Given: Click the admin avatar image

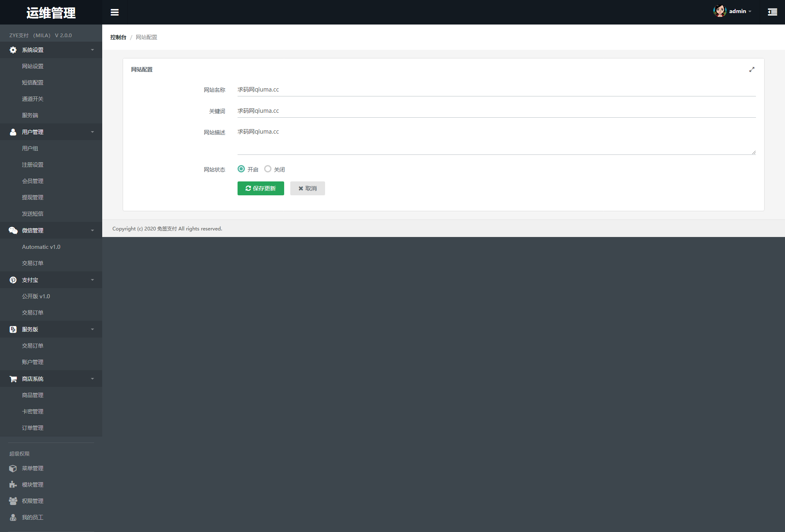Looking at the screenshot, I should tap(720, 11).
